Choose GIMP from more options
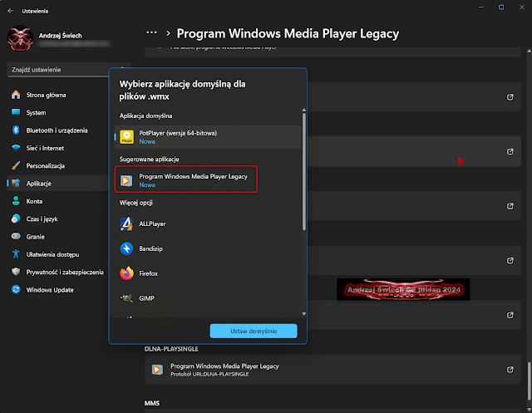 (x=208, y=298)
